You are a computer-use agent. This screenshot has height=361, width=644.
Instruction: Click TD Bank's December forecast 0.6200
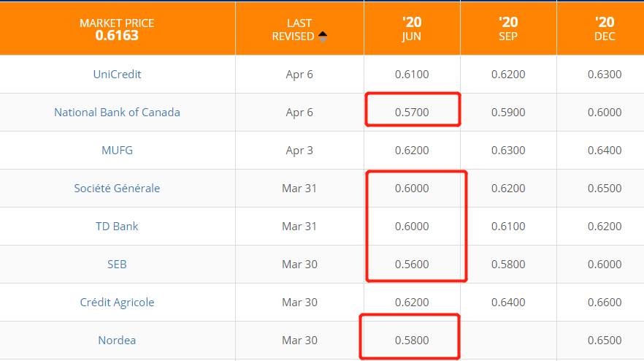[605, 226]
